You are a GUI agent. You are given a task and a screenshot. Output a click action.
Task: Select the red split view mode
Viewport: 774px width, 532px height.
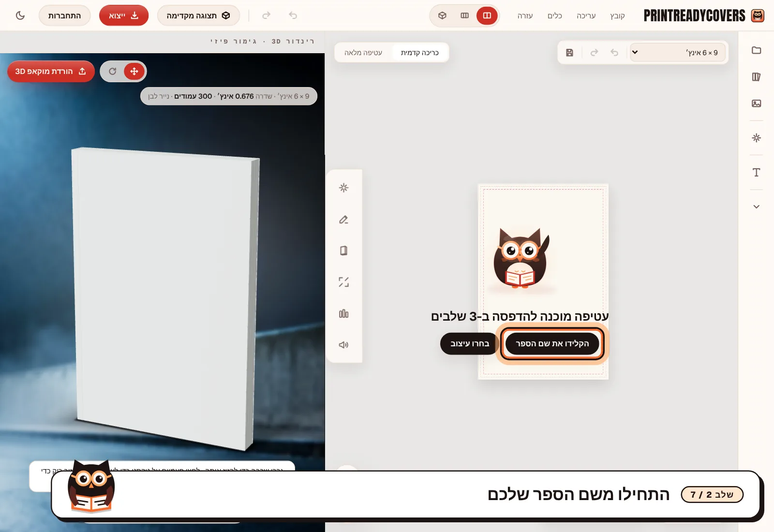[487, 15]
